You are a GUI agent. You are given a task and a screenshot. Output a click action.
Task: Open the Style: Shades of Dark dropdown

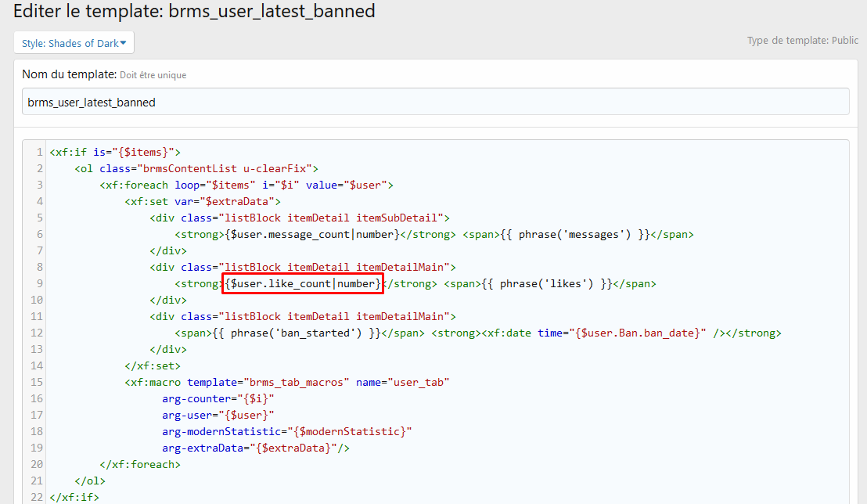pos(74,43)
